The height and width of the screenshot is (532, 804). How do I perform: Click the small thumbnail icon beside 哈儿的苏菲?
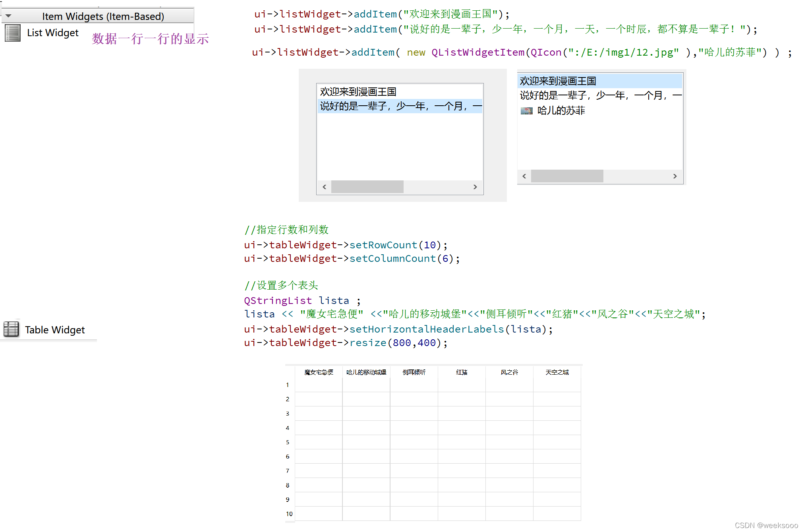526,111
